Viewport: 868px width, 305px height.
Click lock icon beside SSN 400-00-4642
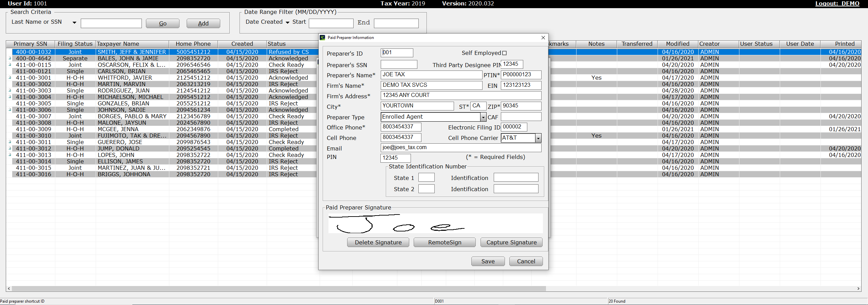10,58
